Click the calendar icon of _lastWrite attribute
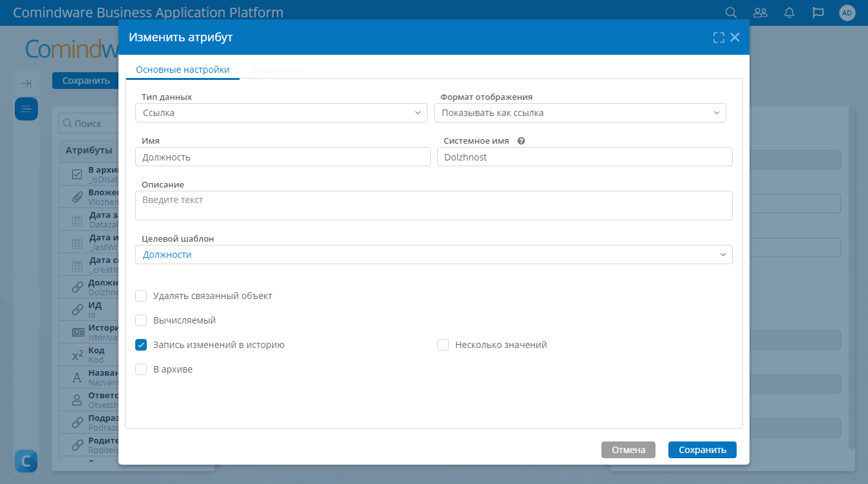This screenshot has width=868, height=484. click(77, 243)
